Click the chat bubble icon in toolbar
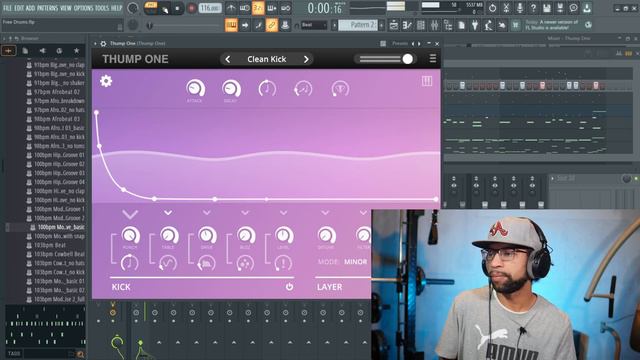Viewport: 640px width, 360px height. 573,8
